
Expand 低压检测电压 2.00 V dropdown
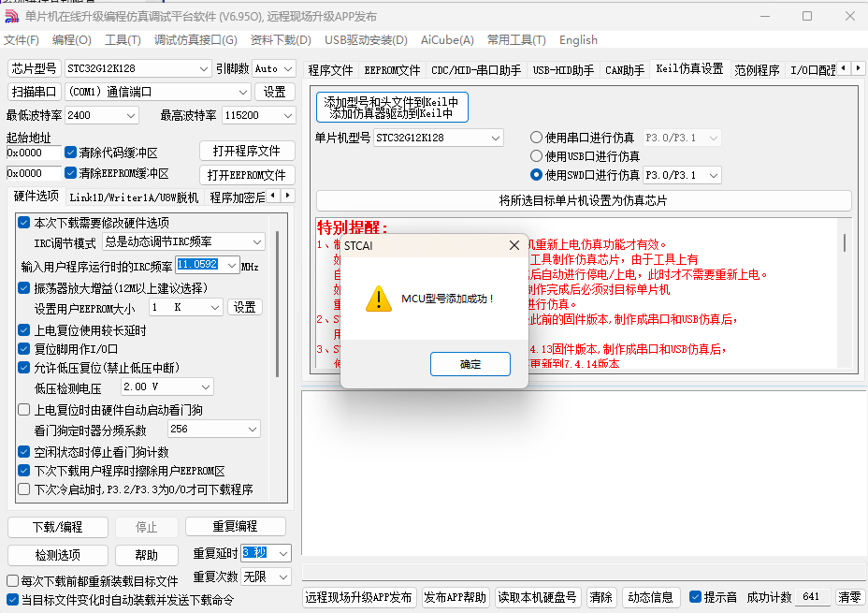206,387
